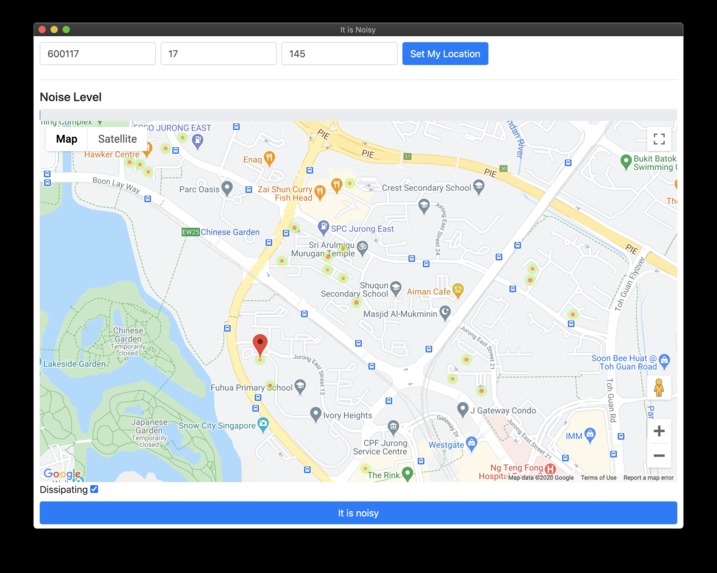Viewport: 717px width, 573px height.
Task: Focus the postal code field 600117
Action: coord(98,54)
